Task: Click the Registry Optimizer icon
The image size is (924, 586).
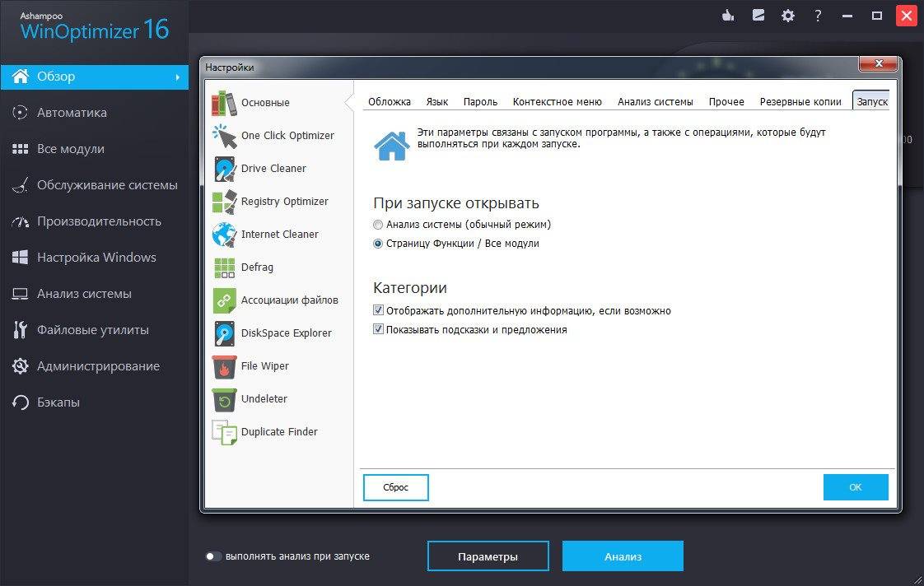Action: (224, 202)
